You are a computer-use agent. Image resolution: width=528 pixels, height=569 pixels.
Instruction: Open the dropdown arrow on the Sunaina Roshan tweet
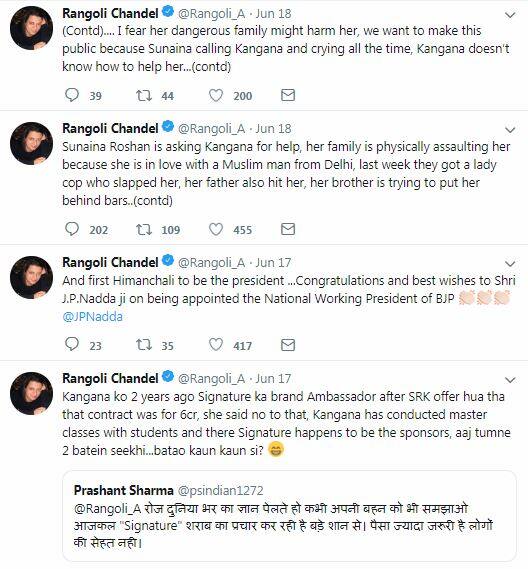pyautogui.click(x=510, y=130)
